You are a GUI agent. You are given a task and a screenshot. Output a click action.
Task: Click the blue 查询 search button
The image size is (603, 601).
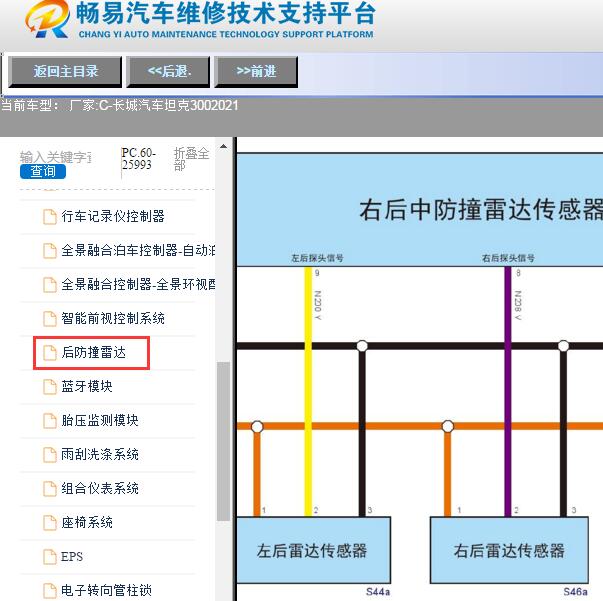click(43, 171)
